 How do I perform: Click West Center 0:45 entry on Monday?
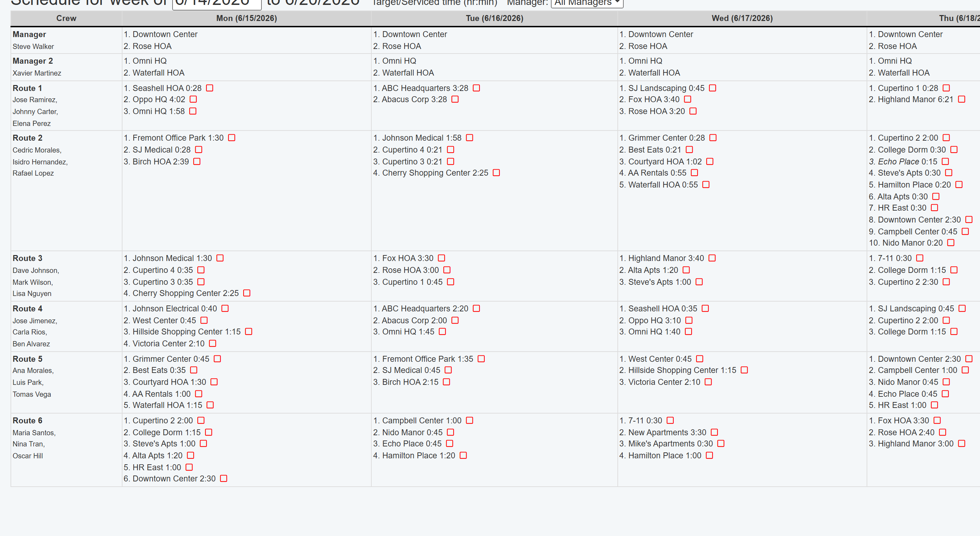[160, 321]
